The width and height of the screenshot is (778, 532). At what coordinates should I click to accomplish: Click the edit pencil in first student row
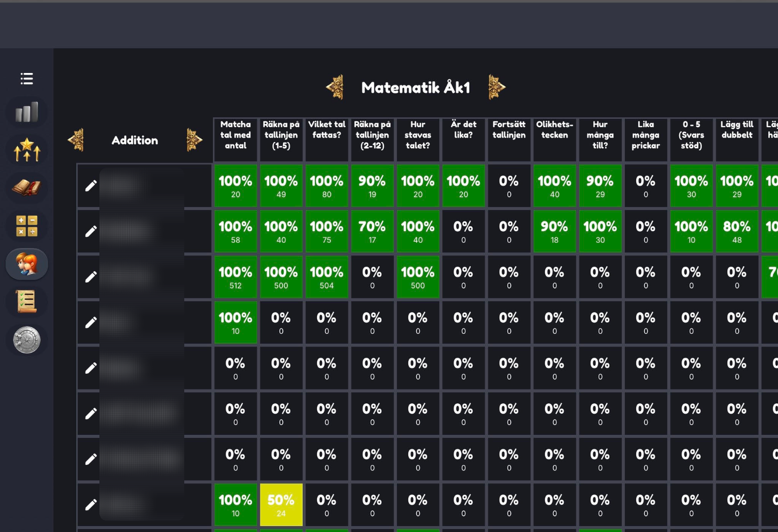(91, 186)
